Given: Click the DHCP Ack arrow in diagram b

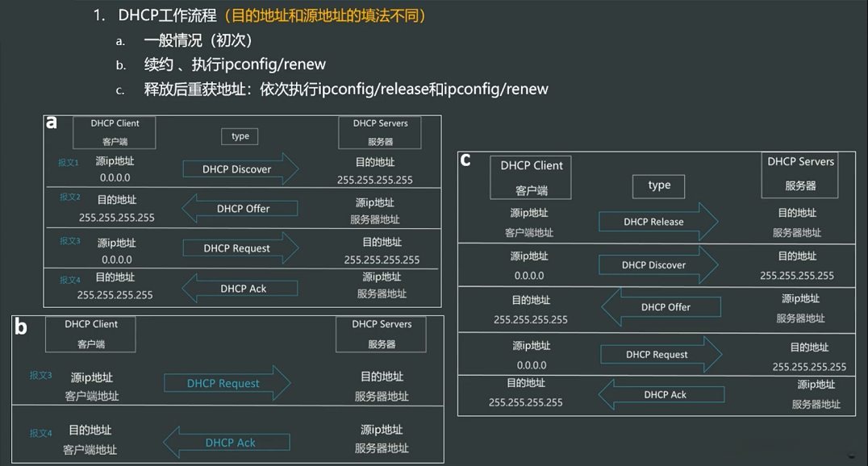Looking at the screenshot, I should (x=226, y=442).
